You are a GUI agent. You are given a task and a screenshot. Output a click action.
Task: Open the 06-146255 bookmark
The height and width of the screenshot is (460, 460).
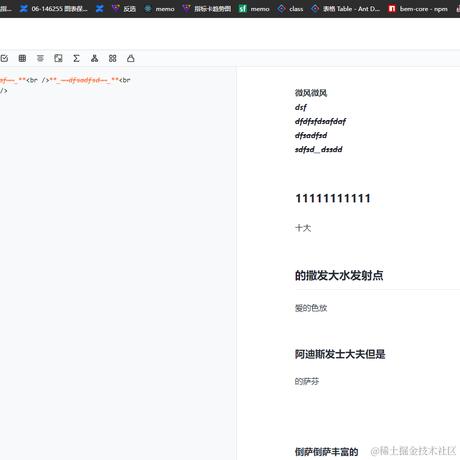point(54,9)
